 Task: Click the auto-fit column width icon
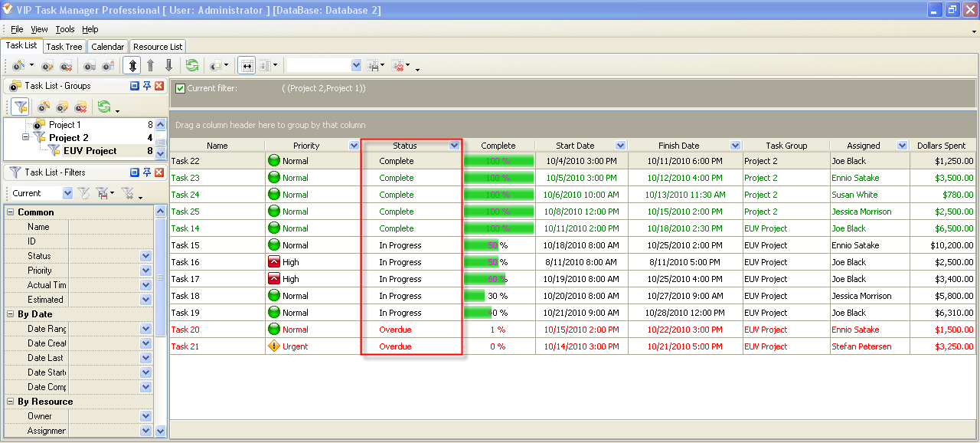(247, 66)
